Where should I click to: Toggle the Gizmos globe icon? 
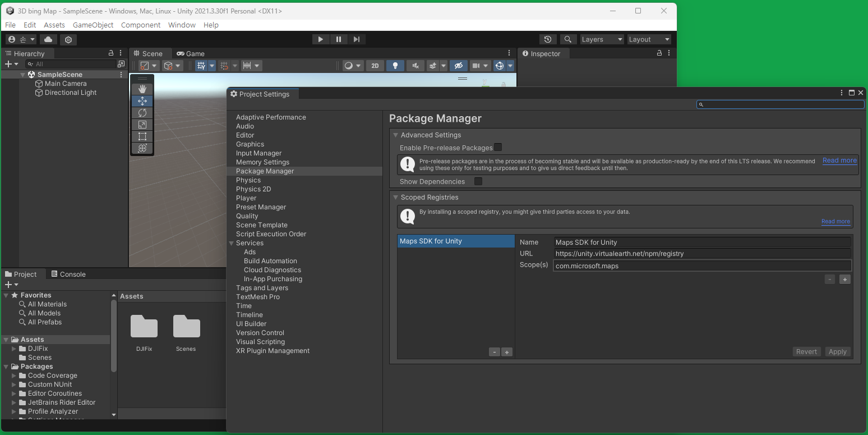[499, 66]
